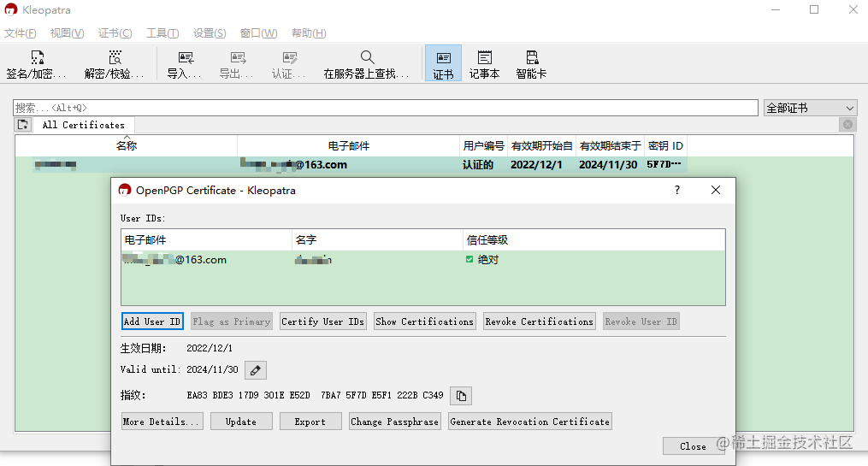Open the Notepad (记事本) view
The height and width of the screenshot is (466, 868).
point(484,64)
